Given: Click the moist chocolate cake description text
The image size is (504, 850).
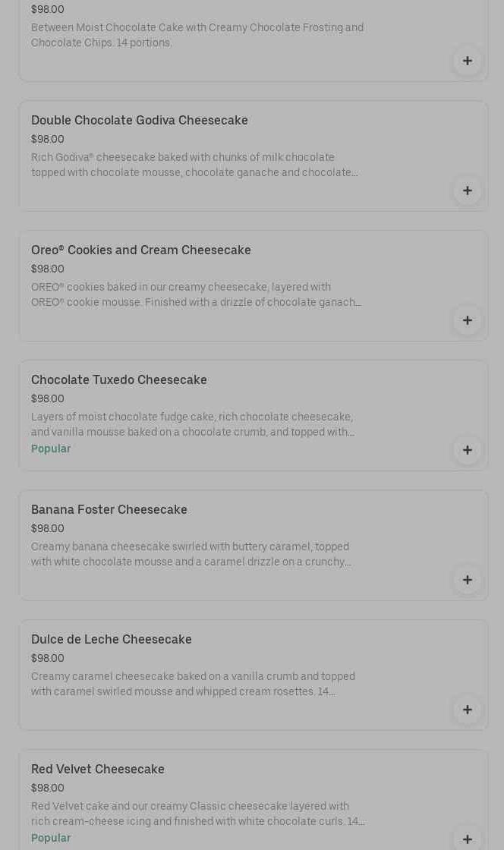Looking at the screenshot, I should click(197, 36).
